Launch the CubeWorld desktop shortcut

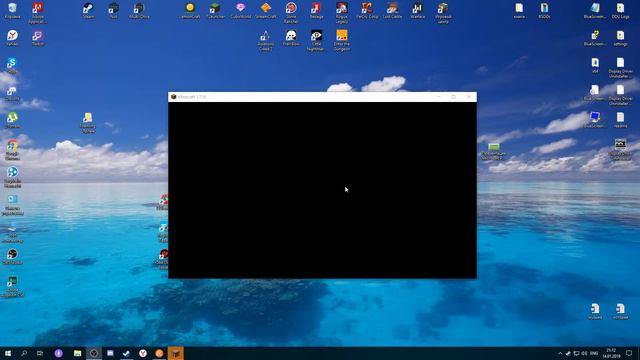click(x=240, y=11)
